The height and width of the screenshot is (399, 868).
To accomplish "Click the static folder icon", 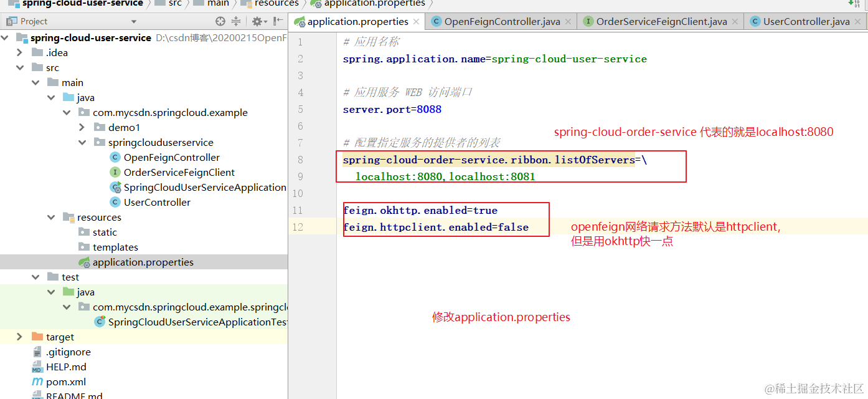I will pyautogui.click(x=84, y=232).
